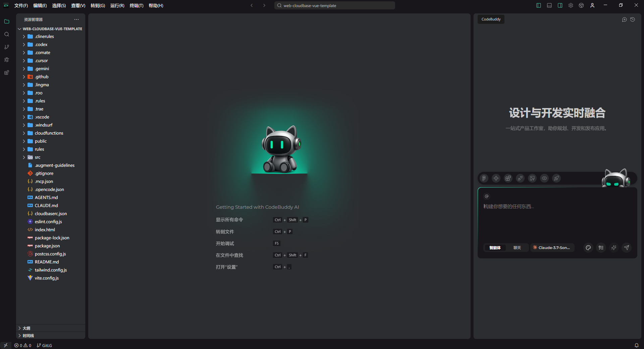Open the Search view in activity bar

click(x=6, y=34)
